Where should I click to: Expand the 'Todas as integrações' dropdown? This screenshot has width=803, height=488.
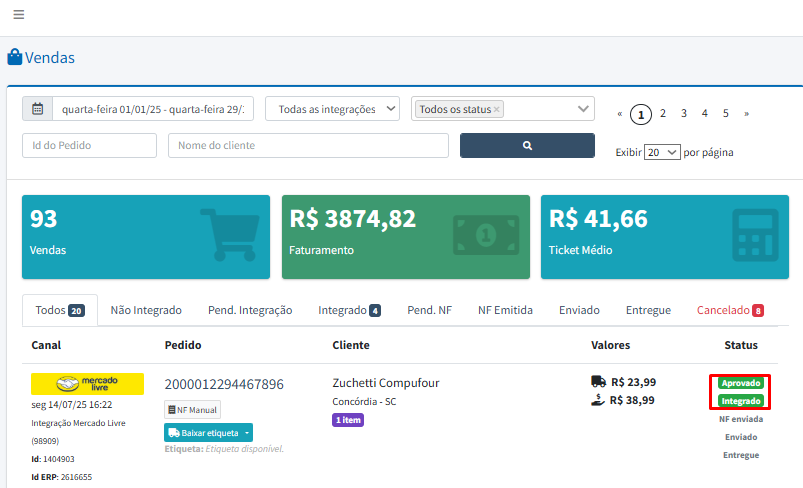[332, 109]
